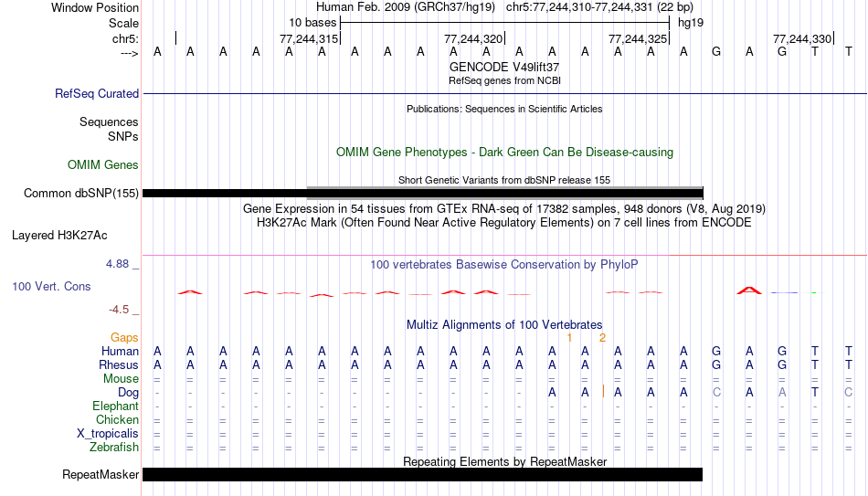Click the first G in the base sequence row

[716, 52]
